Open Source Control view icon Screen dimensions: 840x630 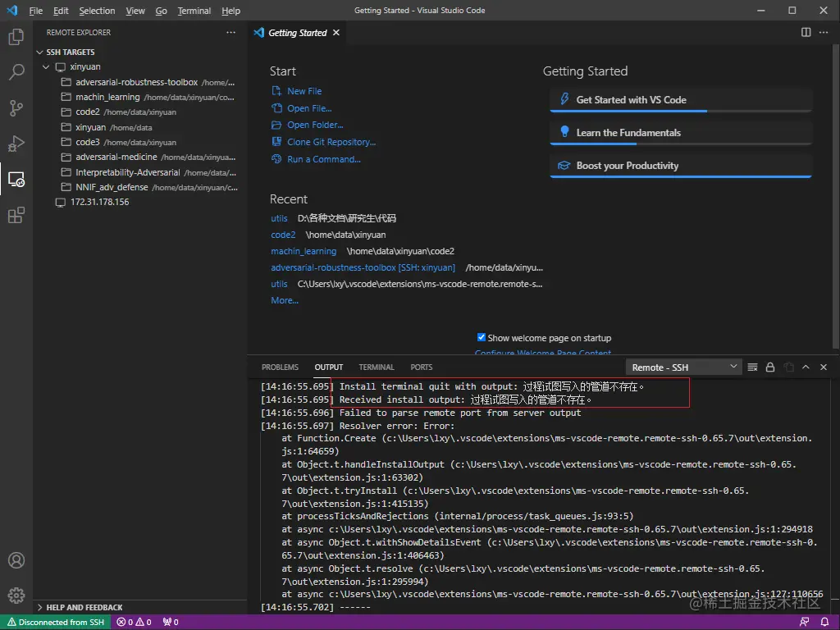tap(16, 107)
